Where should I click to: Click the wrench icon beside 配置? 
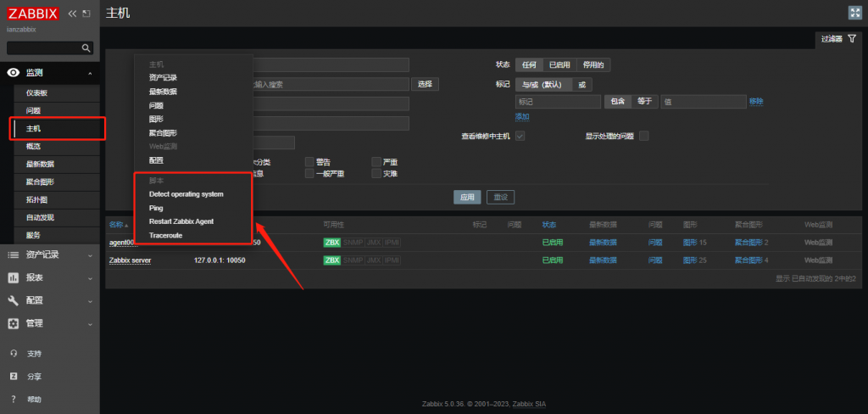14,300
